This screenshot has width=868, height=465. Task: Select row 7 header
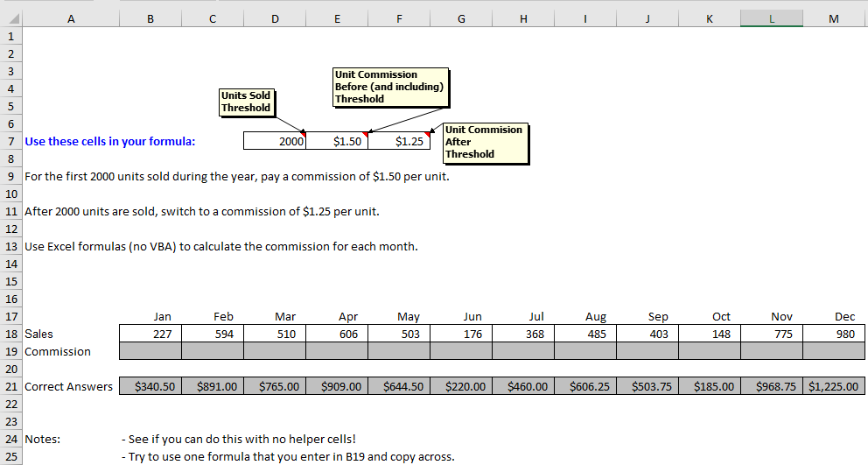pos(11,141)
